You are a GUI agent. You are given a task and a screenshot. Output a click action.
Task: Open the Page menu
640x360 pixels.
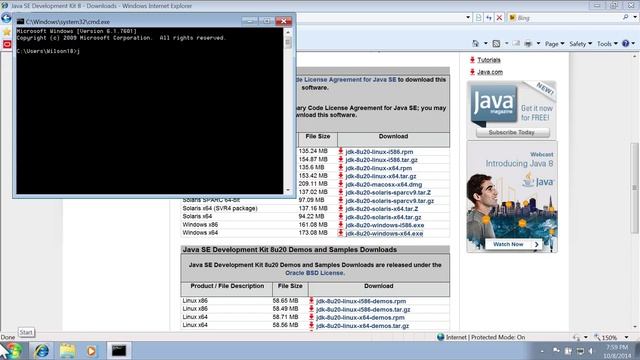click(554, 44)
